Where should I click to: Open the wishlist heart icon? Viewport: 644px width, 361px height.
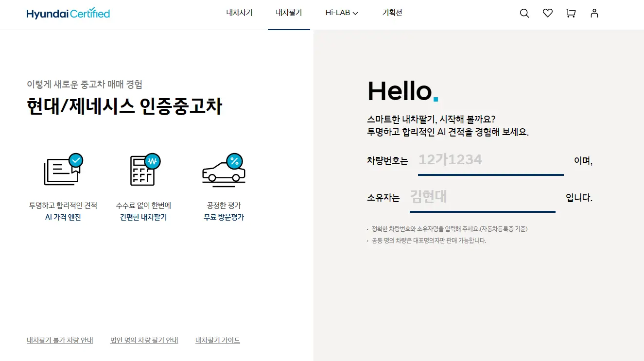[548, 14]
